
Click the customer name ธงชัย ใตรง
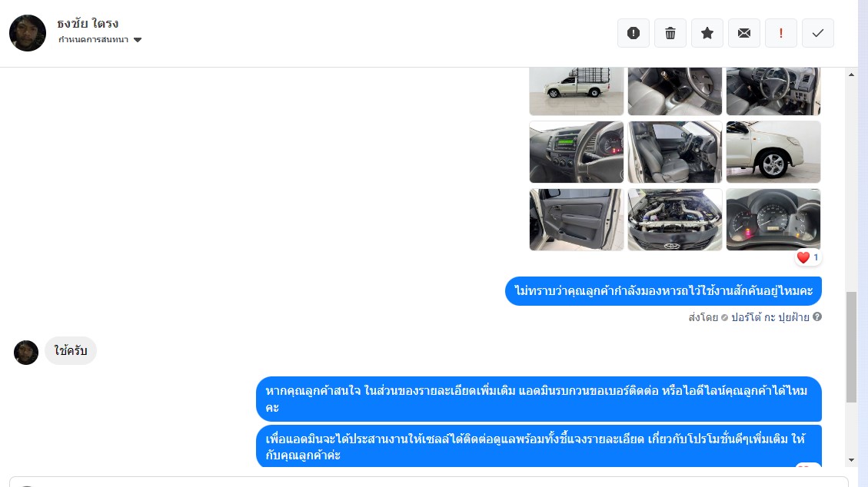pos(88,23)
